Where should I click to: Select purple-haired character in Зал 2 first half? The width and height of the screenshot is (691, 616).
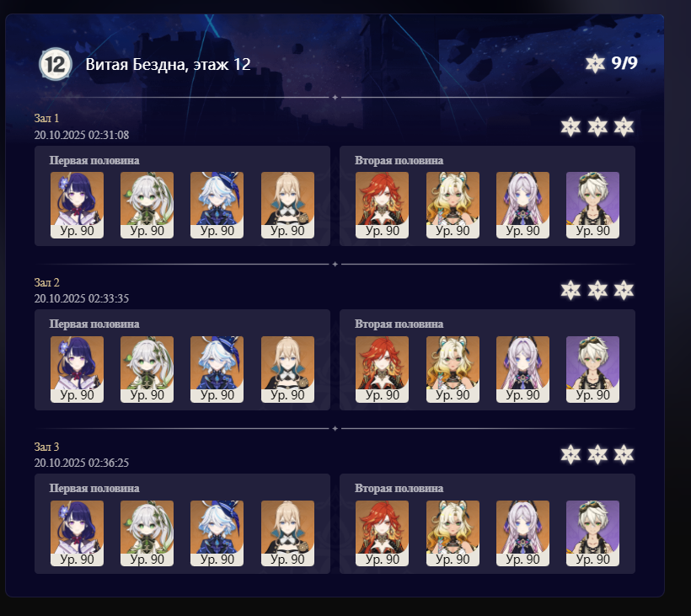[x=78, y=369]
